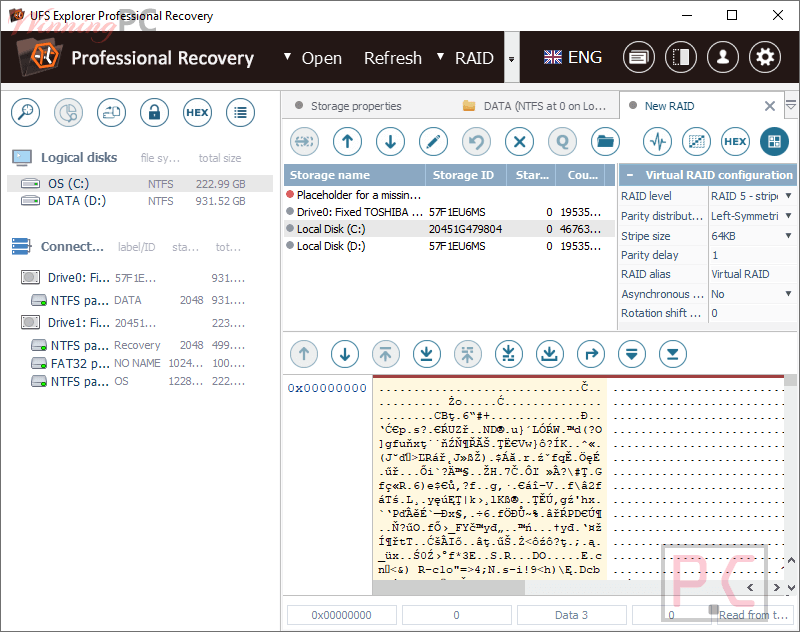Click the 0x00000000 offset field at bottom
800x632 pixels.
click(342, 615)
